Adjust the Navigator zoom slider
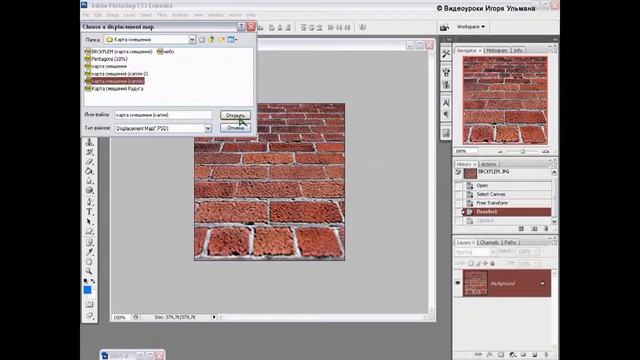 point(523,151)
